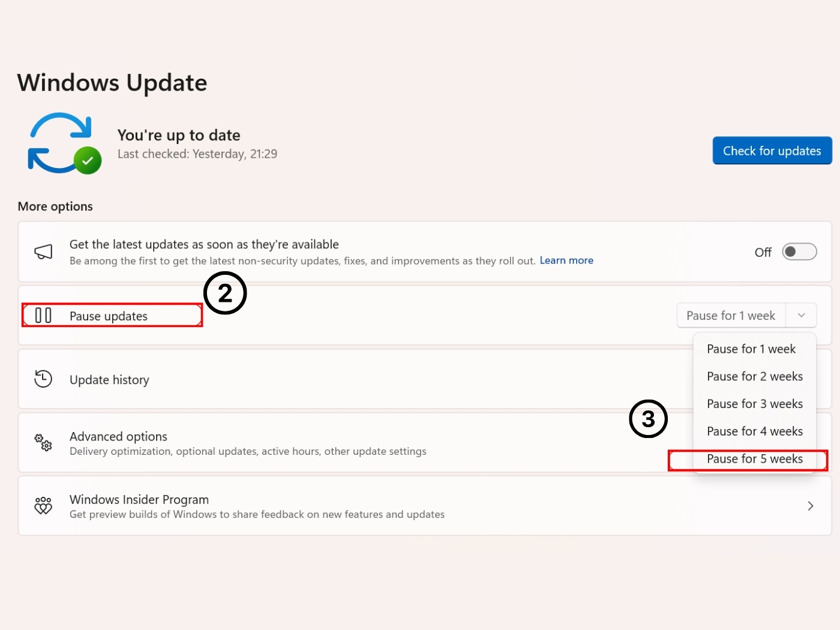Select Pause for 1 week menu entry

point(754,349)
